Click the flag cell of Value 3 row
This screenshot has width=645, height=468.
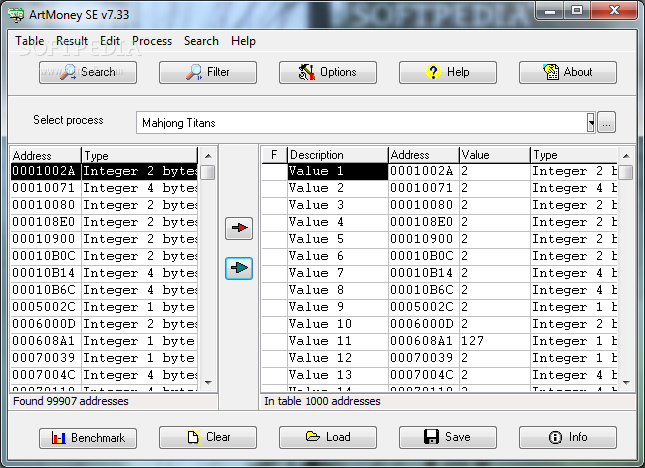274,205
